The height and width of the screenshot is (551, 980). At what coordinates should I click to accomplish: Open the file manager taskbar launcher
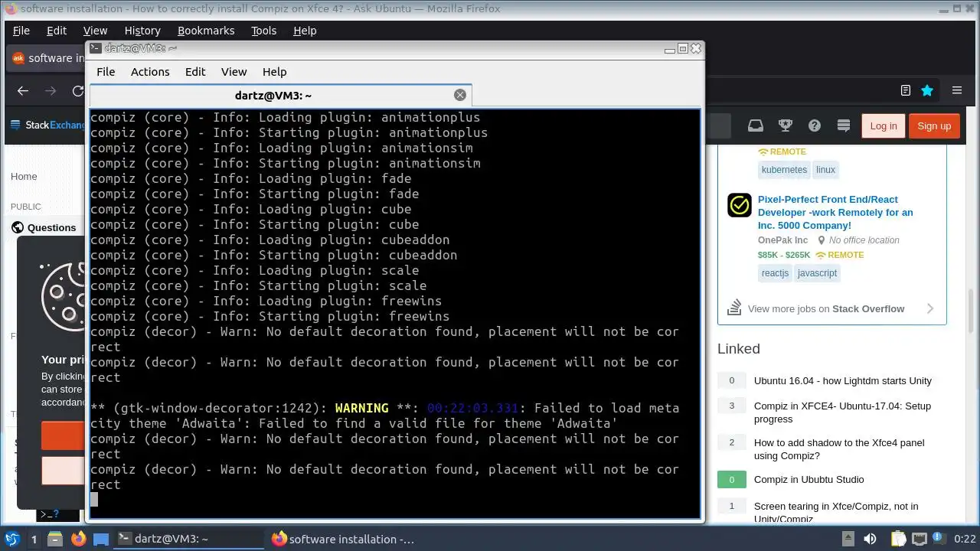pyautogui.click(x=55, y=539)
